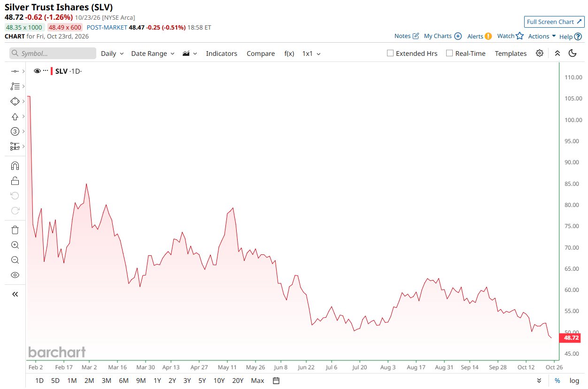The image size is (588, 389).
Task: Open the Actions dropdown menu
Action: [542, 36]
